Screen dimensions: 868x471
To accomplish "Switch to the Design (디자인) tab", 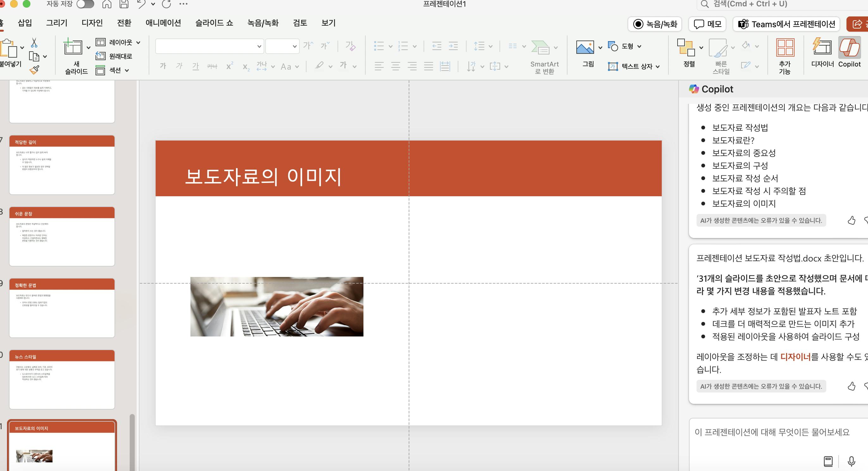I will [x=92, y=23].
